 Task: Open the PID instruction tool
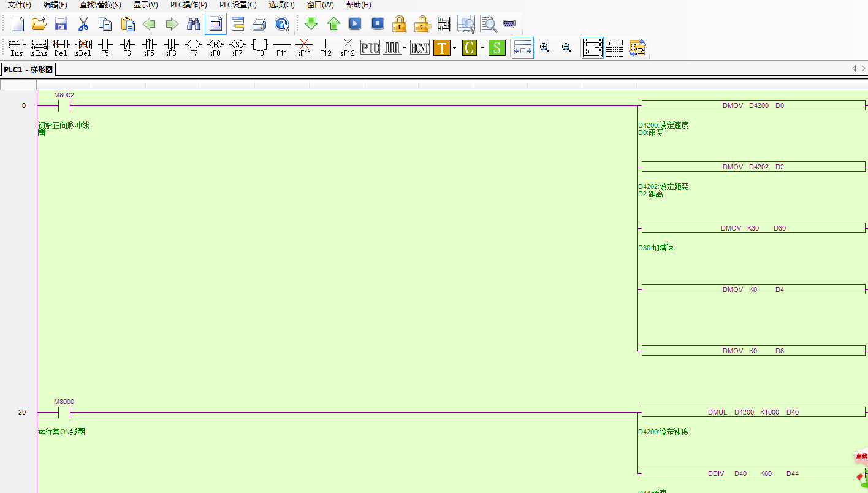tap(370, 47)
